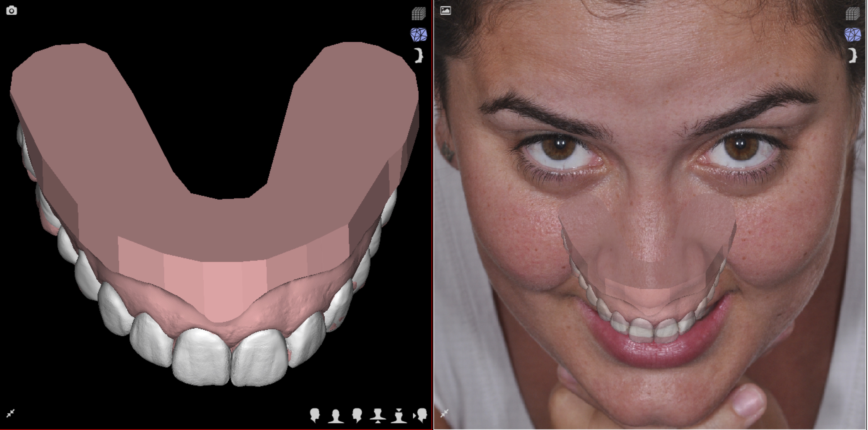Click the head icon with the play arrow
Viewport: 868px width, 430px height.
[x=420, y=415]
